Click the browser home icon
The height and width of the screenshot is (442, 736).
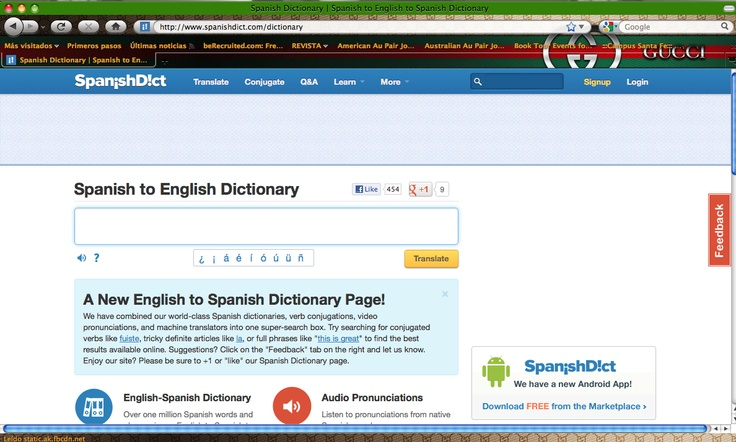pos(115,26)
